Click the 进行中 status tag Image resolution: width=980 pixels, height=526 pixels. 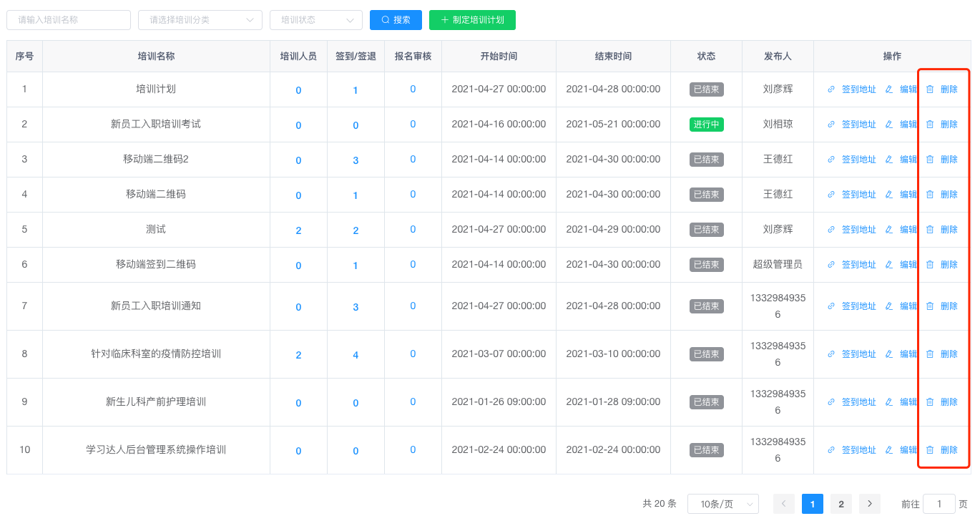[x=707, y=125]
